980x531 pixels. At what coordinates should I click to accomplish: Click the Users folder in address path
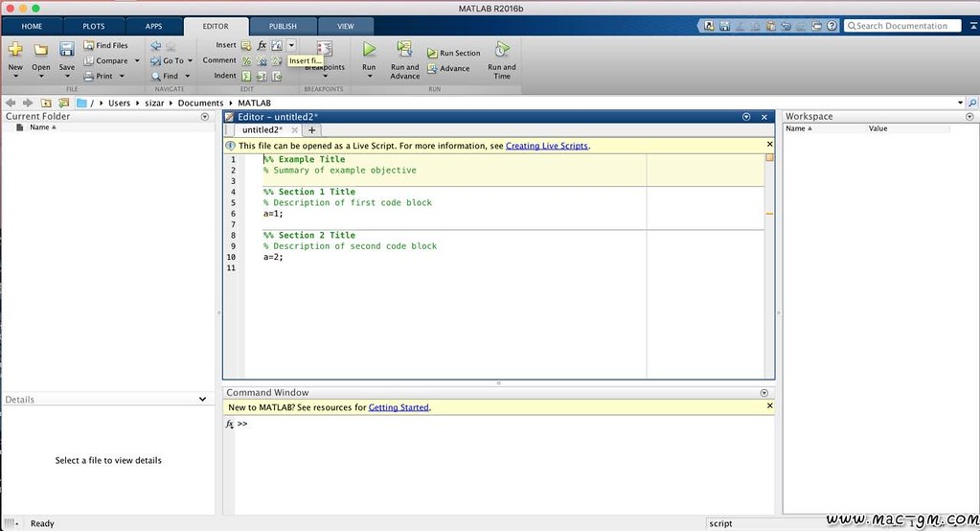pos(120,104)
